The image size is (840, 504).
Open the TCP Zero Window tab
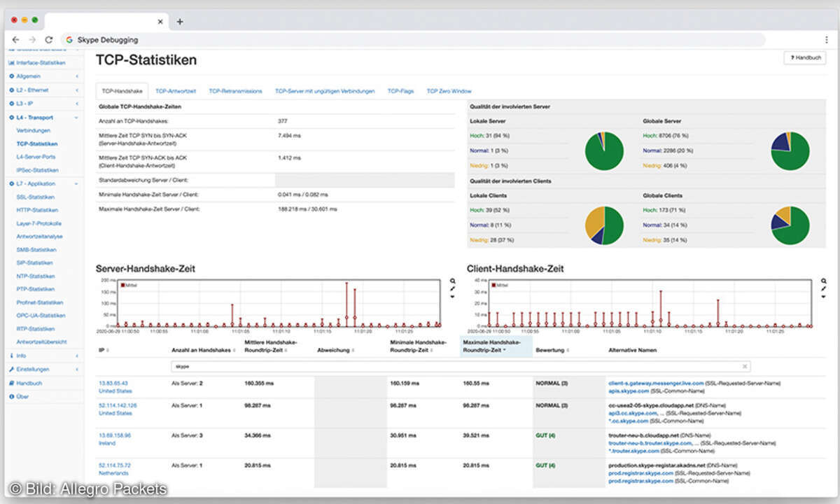click(449, 91)
